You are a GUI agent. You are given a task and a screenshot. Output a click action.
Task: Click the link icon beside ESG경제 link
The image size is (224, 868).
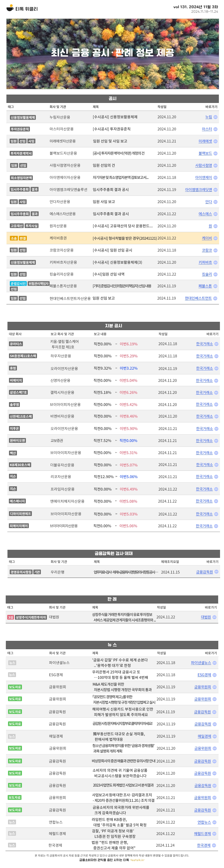coord(215,675)
